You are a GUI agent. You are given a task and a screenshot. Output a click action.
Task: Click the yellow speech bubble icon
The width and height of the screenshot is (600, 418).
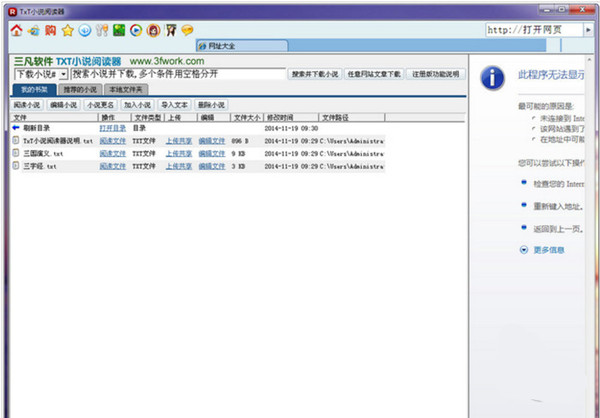[188, 30]
